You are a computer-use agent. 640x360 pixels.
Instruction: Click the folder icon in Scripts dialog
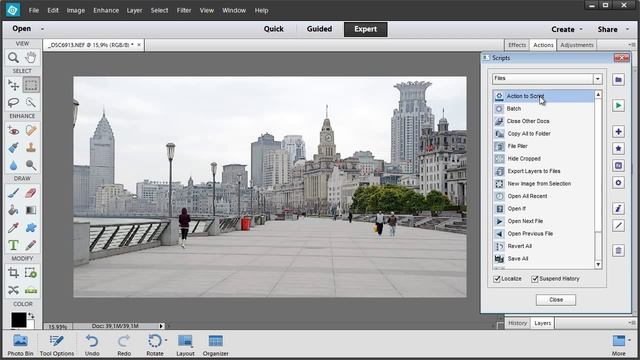tap(618, 80)
